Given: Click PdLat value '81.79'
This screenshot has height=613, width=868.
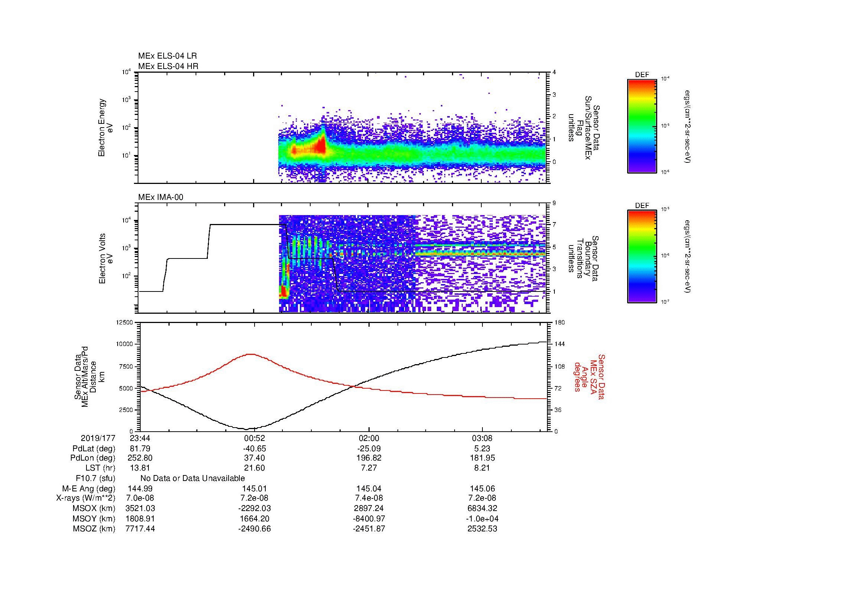Looking at the screenshot, I should tap(140, 449).
